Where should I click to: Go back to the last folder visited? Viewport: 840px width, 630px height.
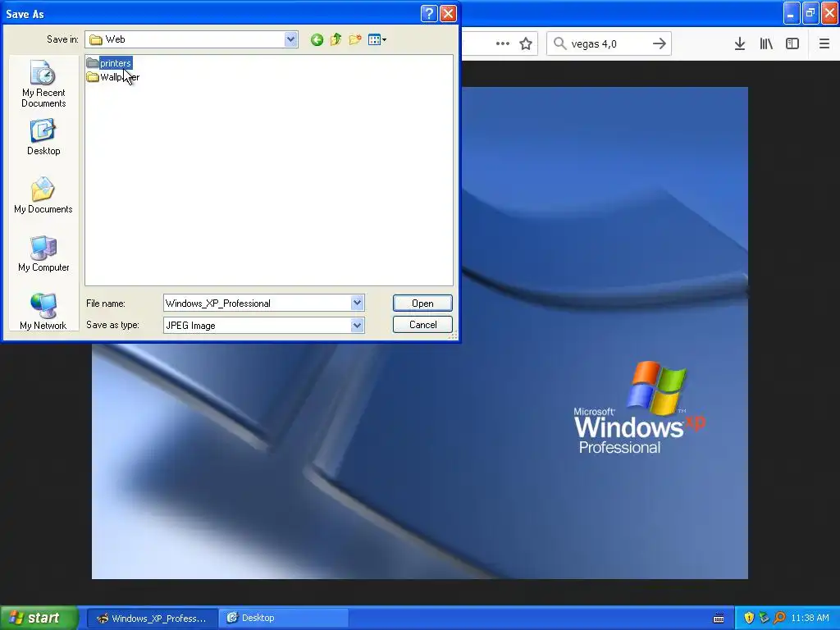(317, 39)
